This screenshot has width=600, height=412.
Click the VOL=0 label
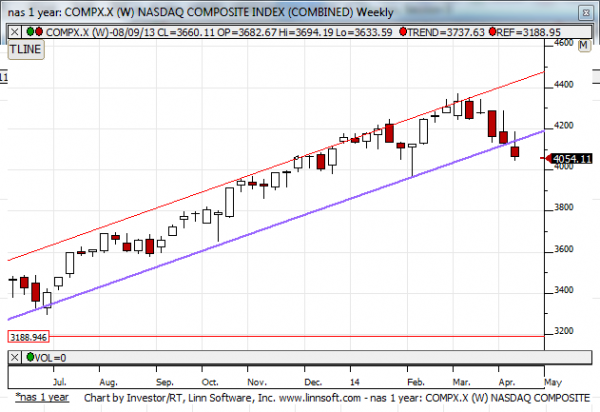point(52,356)
